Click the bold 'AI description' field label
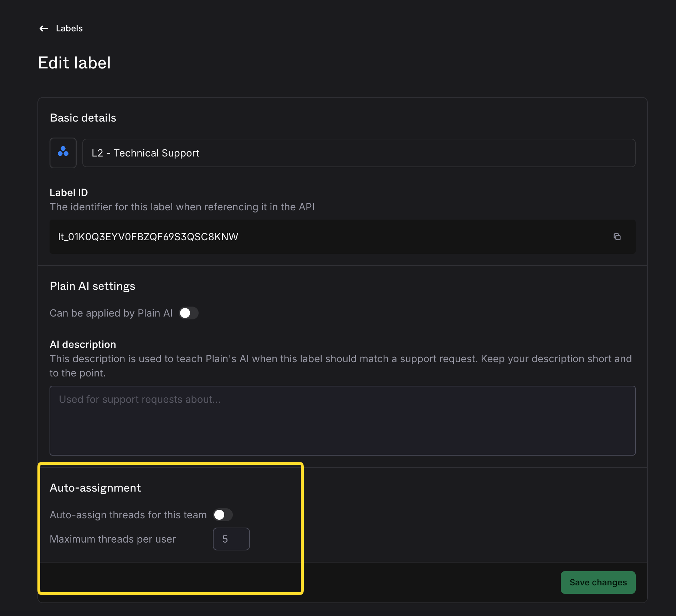This screenshot has height=616, width=676. (83, 344)
